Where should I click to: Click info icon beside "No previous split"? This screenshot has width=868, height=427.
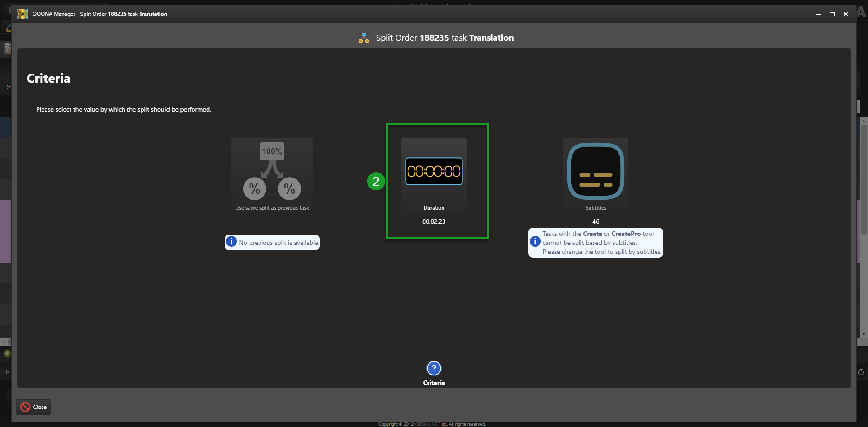(231, 242)
